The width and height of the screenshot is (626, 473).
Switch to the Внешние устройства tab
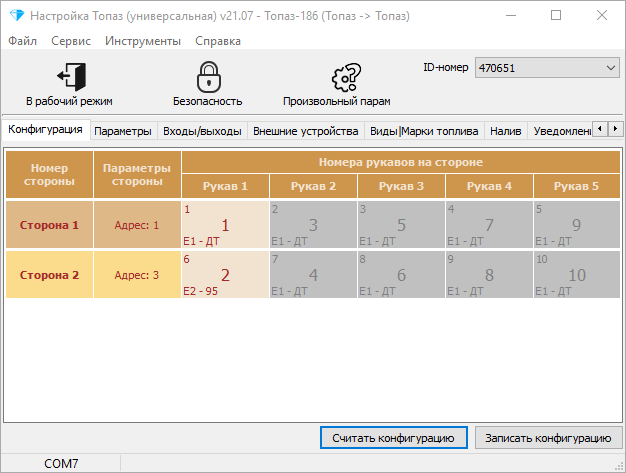coord(305,131)
